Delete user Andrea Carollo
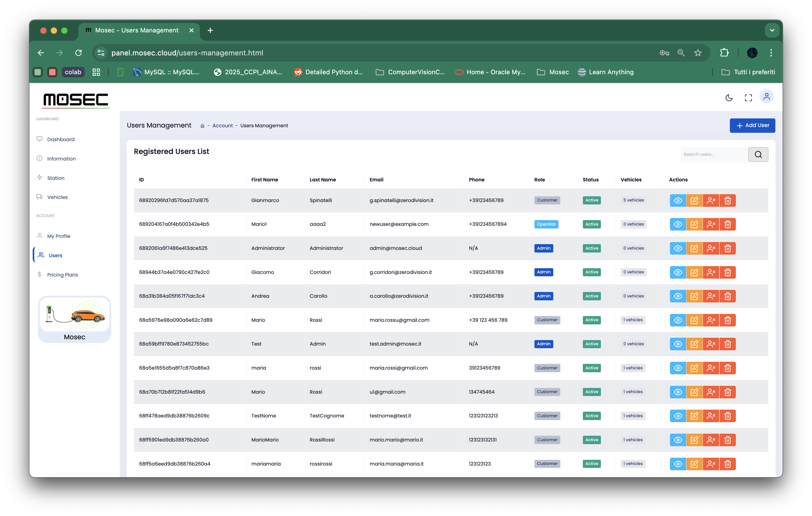 727,296
